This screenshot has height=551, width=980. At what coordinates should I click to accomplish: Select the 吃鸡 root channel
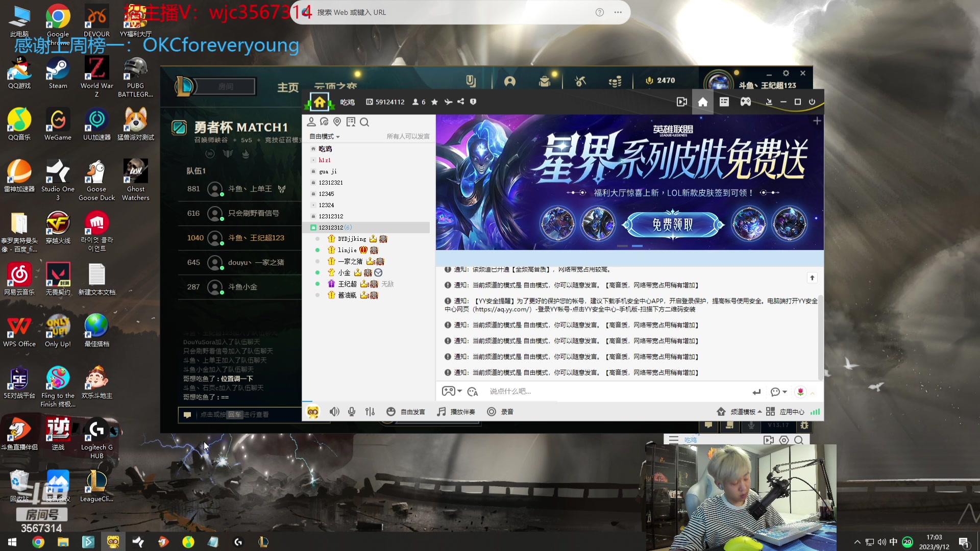(325, 149)
